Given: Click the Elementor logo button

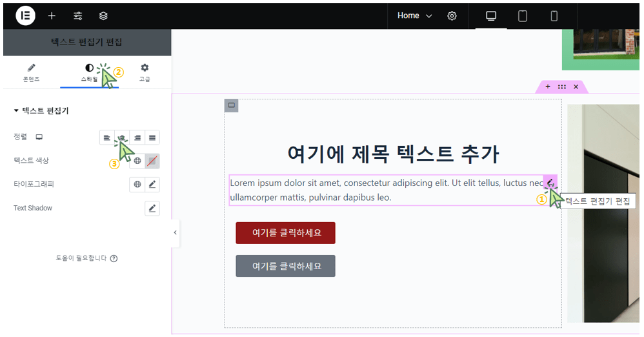Looking at the screenshot, I should pos(25,15).
